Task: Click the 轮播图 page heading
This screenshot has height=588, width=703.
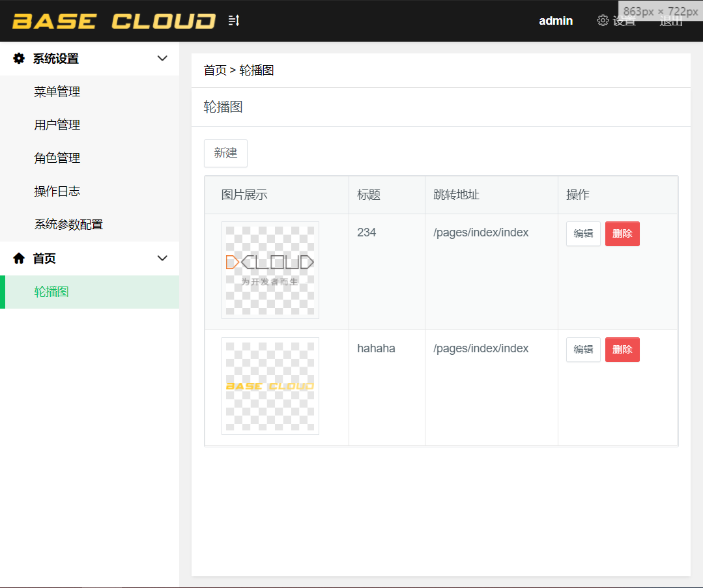Action: point(223,107)
